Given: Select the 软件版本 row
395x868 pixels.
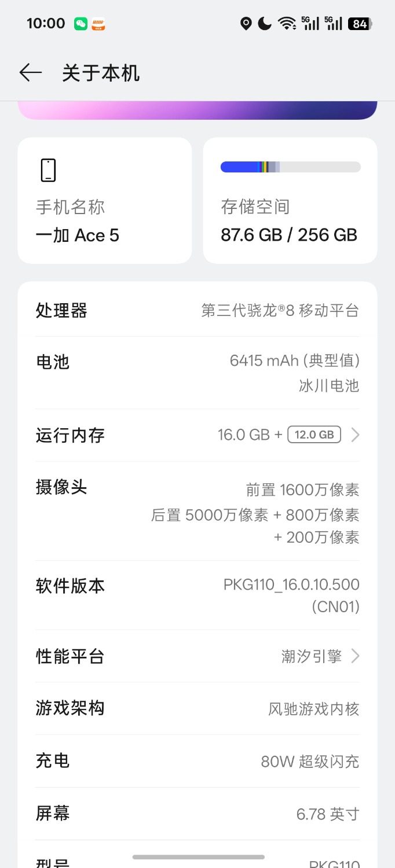Looking at the screenshot, I should (197, 595).
